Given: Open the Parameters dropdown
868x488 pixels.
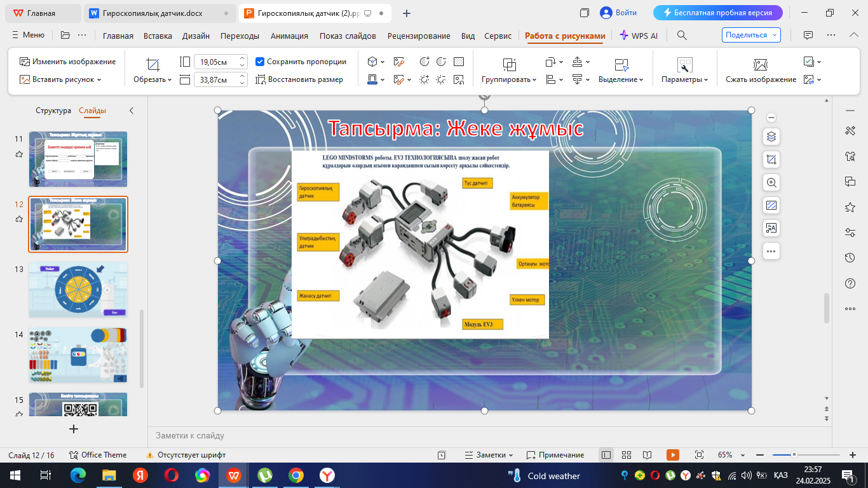Looking at the screenshot, I should click(684, 79).
